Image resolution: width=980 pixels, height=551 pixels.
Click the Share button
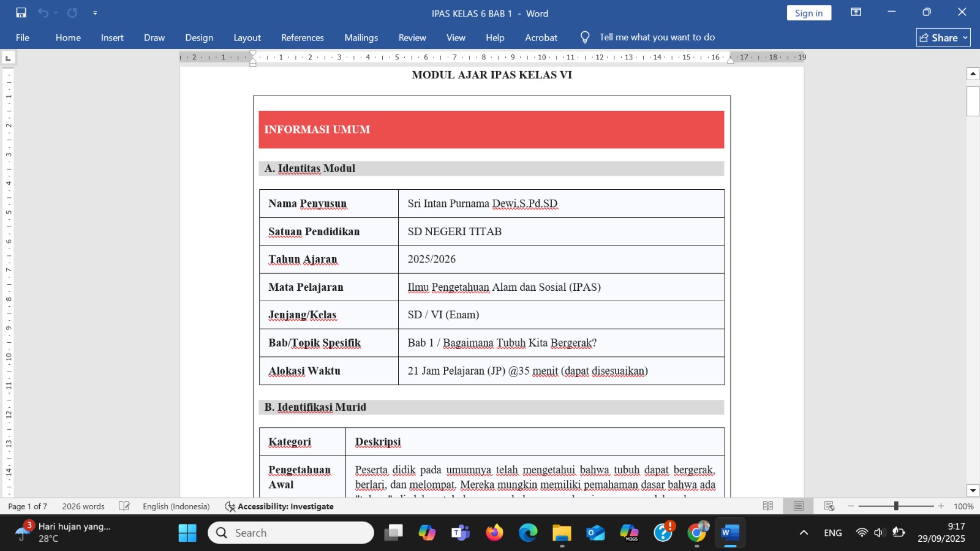click(943, 37)
